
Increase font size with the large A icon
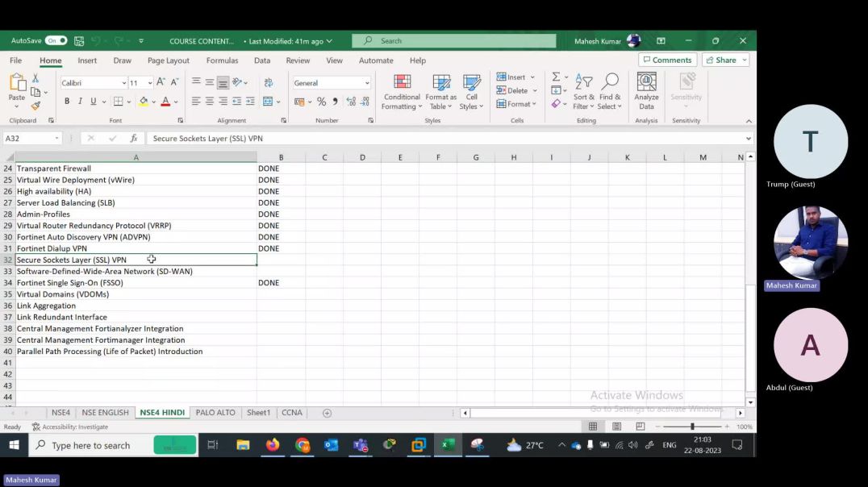click(x=161, y=82)
